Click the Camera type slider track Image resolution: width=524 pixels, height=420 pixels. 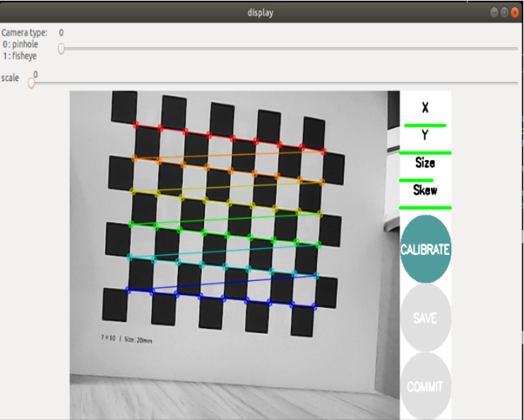click(289, 49)
